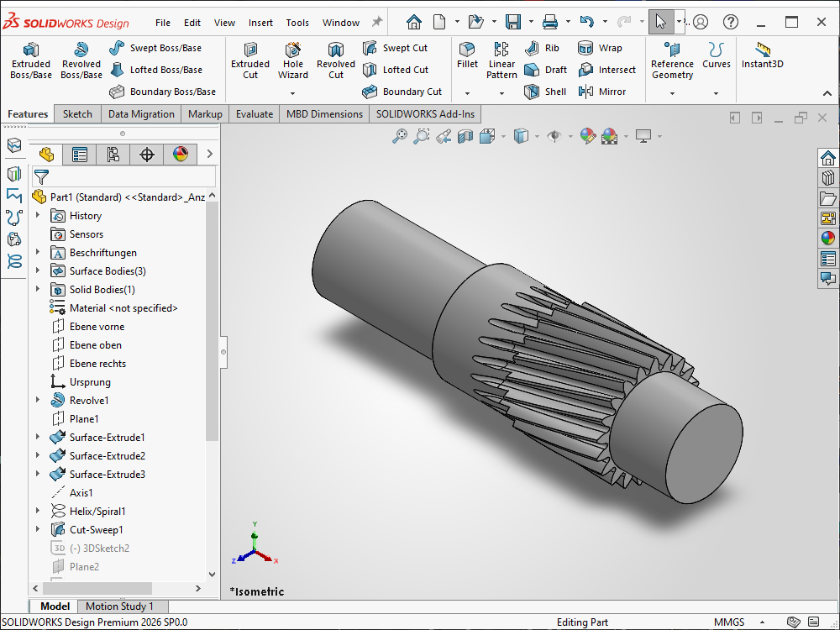Image resolution: width=840 pixels, height=630 pixels.
Task: Open the Hole Wizard tool
Action: pyautogui.click(x=293, y=61)
